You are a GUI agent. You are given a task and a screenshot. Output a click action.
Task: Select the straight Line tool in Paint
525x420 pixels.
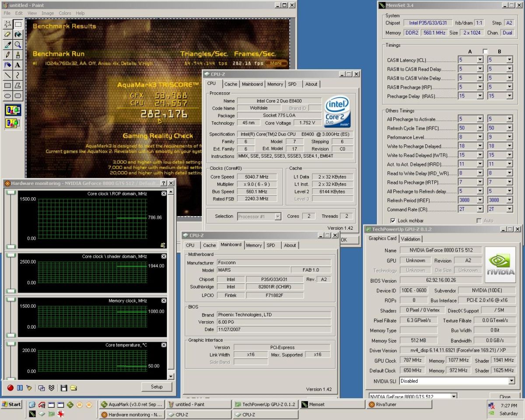point(7,75)
